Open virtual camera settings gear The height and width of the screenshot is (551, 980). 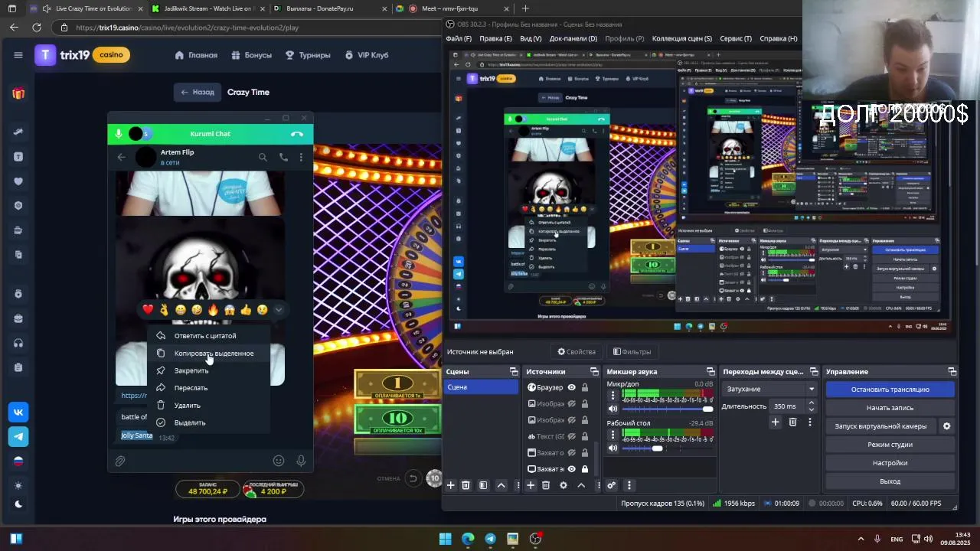pyautogui.click(x=946, y=426)
